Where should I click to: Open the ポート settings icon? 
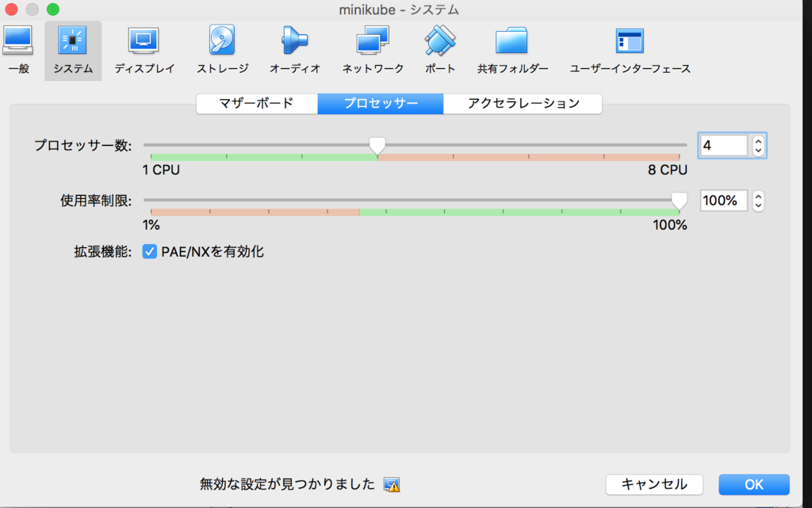[x=439, y=51]
